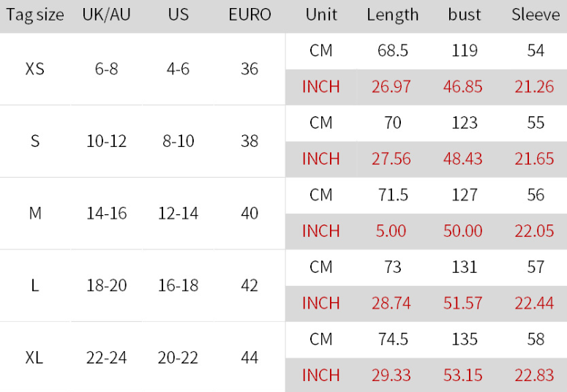Click the EURO column header
The height and width of the screenshot is (392, 567).
tap(250, 15)
